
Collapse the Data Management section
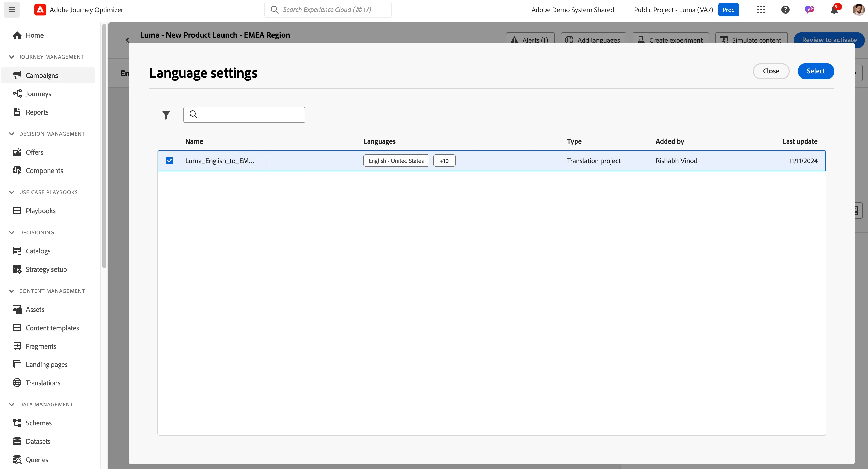tap(12, 405)
